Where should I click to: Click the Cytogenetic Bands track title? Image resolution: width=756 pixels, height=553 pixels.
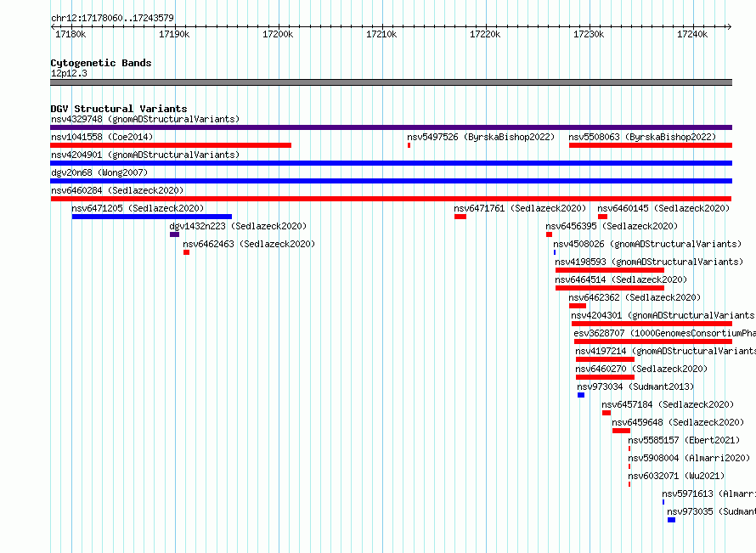[101, 63]
